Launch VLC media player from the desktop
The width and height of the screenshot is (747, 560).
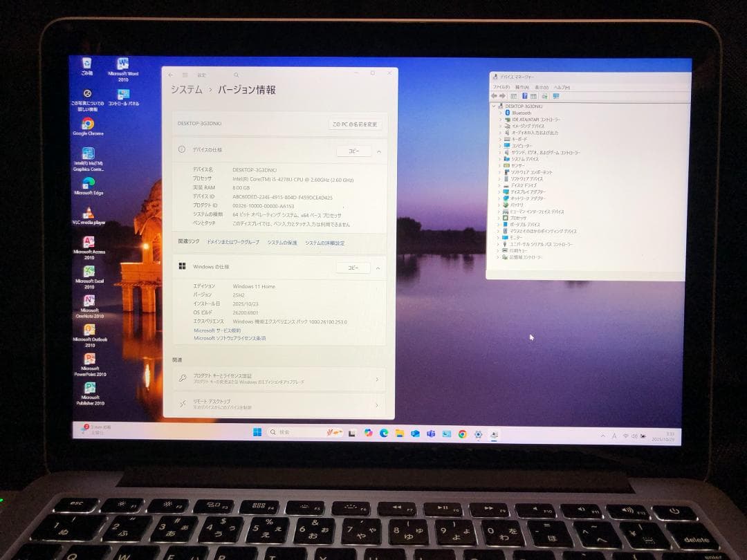[x=88, y=211]
